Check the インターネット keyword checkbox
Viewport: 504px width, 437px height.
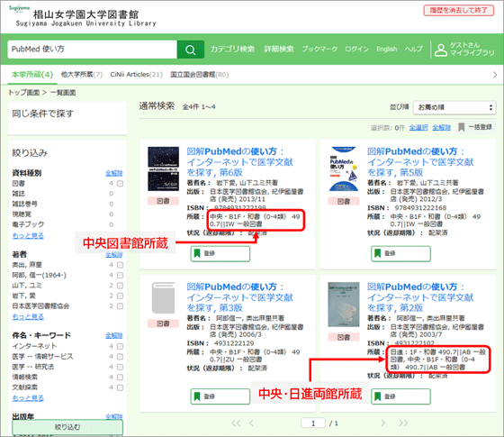pos(121,346)
